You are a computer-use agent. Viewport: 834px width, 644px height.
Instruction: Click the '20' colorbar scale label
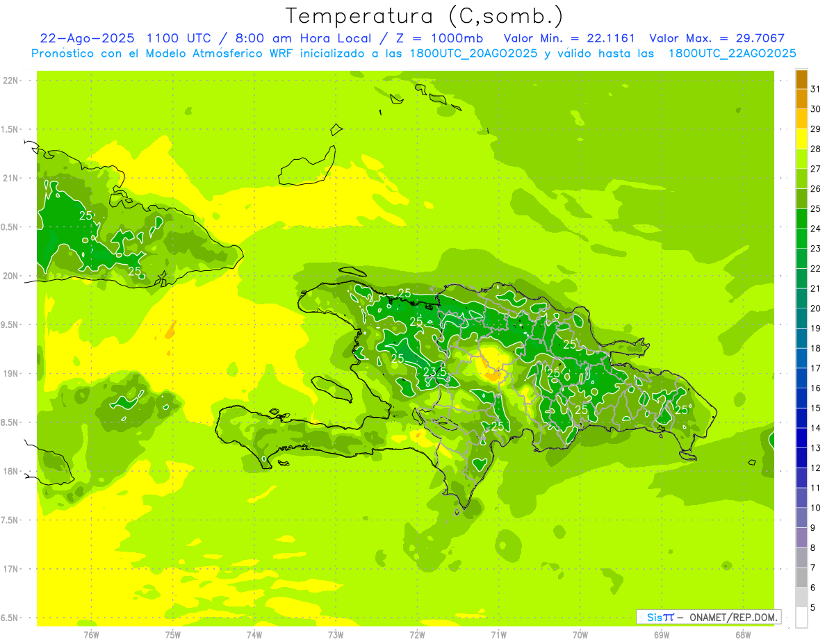(x=816, y=308)
